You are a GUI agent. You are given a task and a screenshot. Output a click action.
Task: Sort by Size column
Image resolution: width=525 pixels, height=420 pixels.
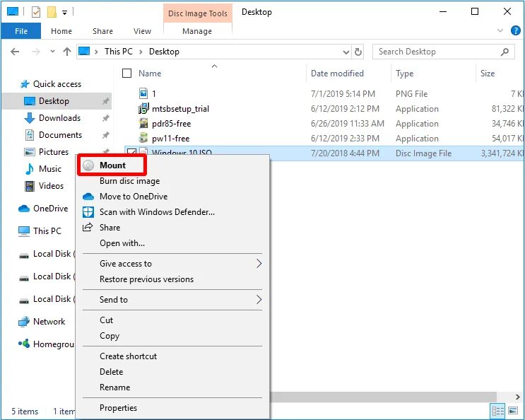tap(488, 74)
